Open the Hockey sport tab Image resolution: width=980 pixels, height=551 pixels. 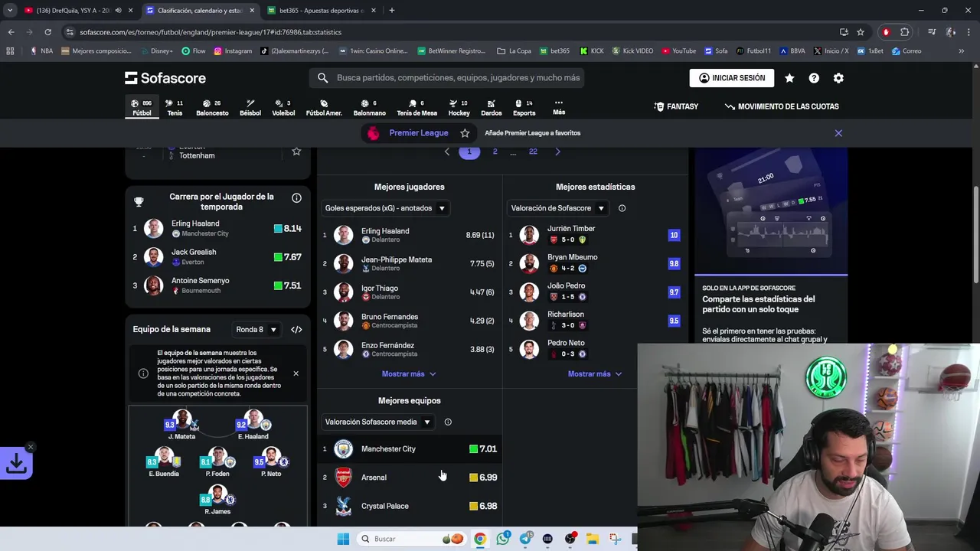459,108
